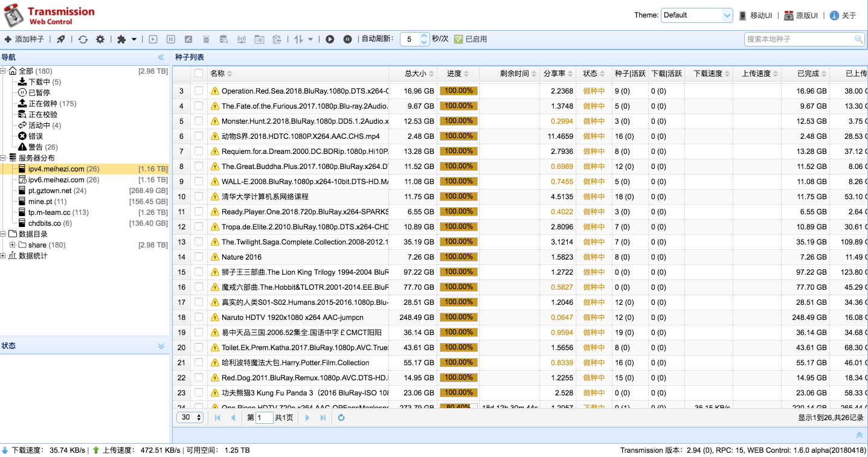The height and width of the screenshot is (457, 868).
Task: Pause all torrents with round pause button
Action: pyautogui.click(x=348, y=39)
